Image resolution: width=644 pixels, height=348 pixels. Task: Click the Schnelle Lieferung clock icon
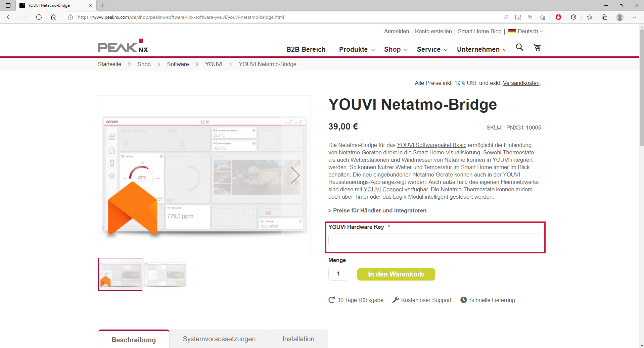pos(464,300)
